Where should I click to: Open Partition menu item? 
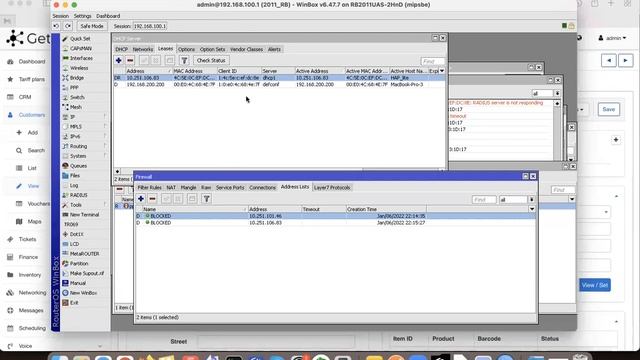pos(79,264)
